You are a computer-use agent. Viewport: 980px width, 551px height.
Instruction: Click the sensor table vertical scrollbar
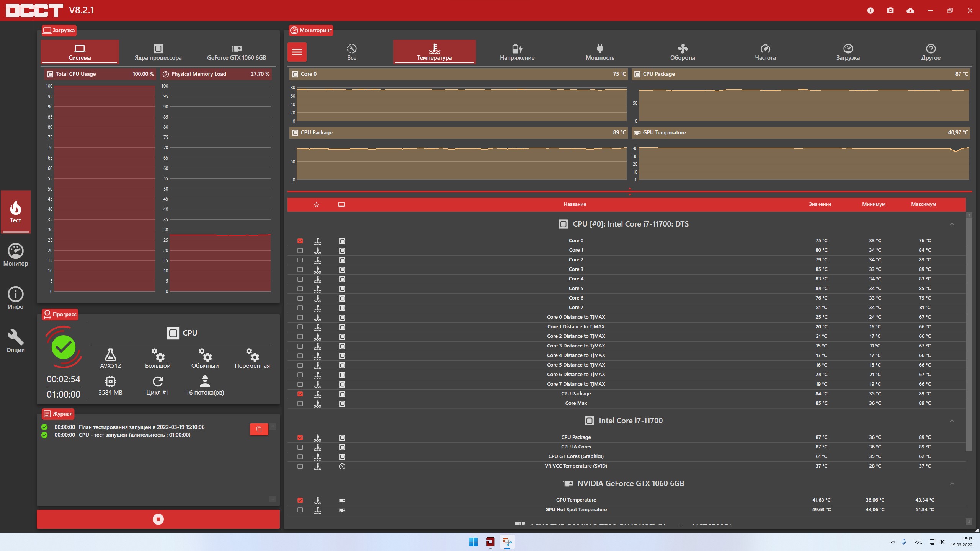(x=969, y=333)
